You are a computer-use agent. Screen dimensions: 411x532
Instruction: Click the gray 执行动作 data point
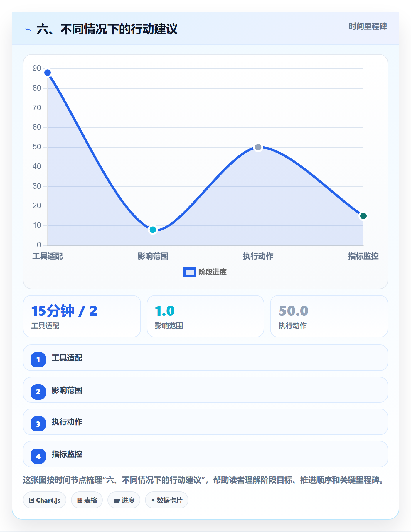[x=258, y=147]
